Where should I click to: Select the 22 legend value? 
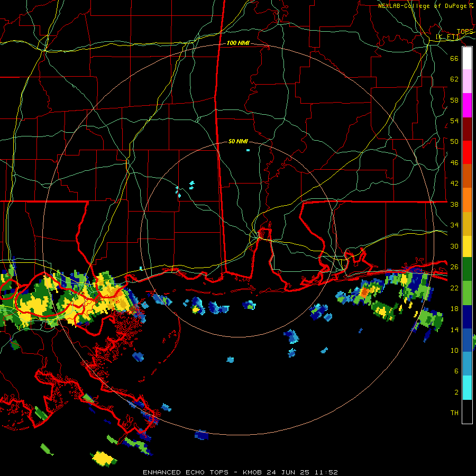click(x=454, y=288)
